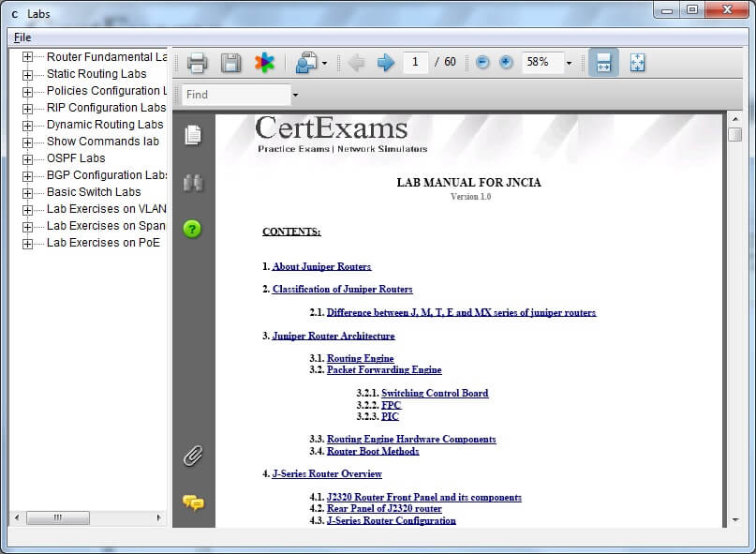Open the binoculars search panel
Screen dimensions: 756x554
pos(193,183)
